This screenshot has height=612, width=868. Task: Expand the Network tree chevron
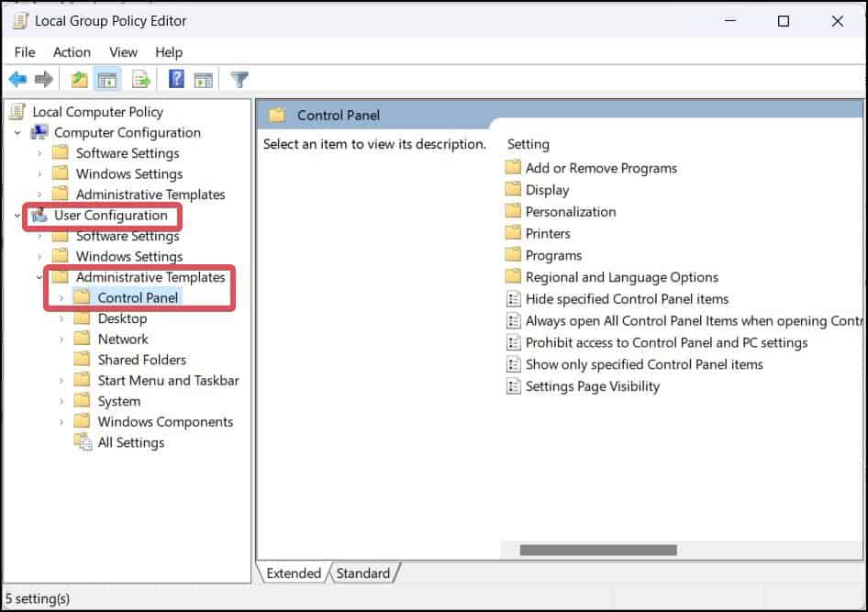point(61,339)
